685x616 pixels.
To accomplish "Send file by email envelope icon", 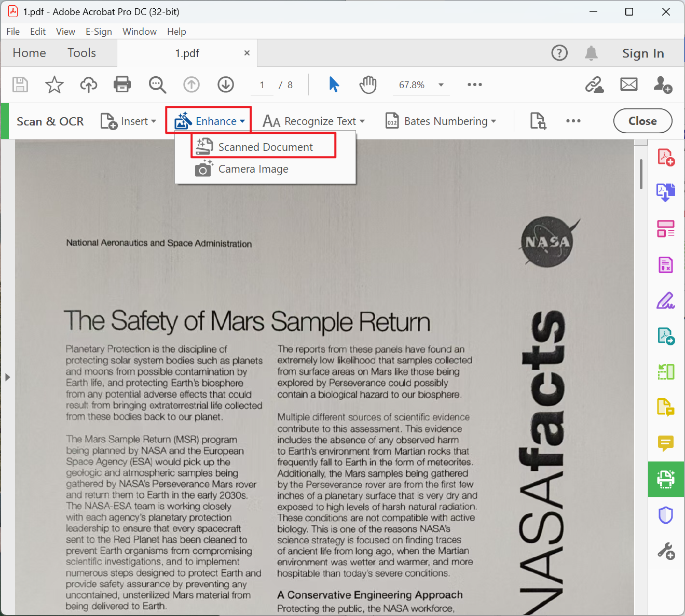I will 629,85.
